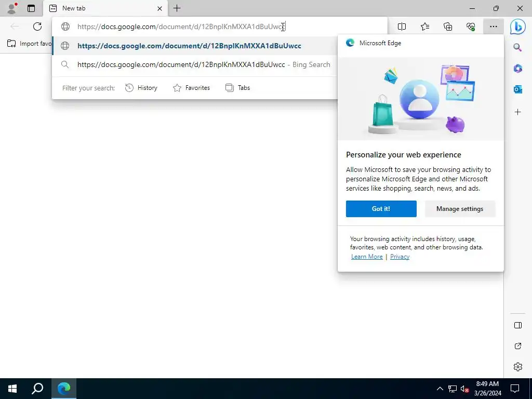The width and height of the screenshot is (532, 399).
Task: Open Settings and more ellipsis menu
Action: click(494, 26)
